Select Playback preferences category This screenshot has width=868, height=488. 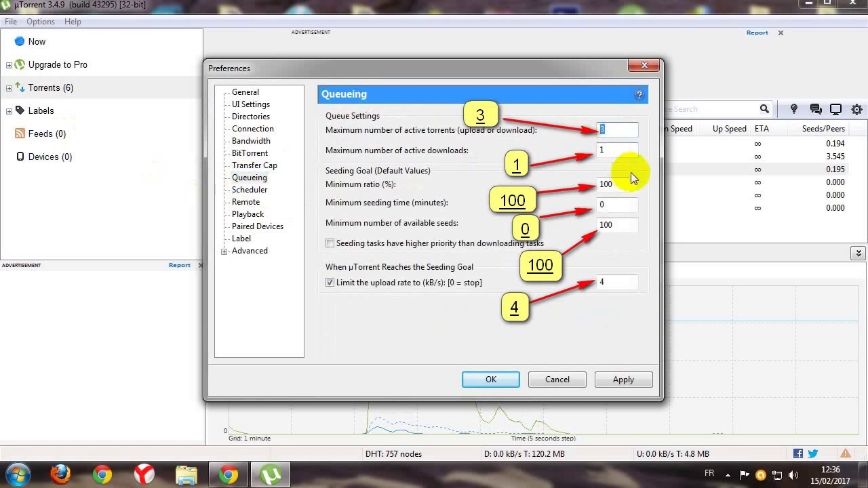point(248,214)
